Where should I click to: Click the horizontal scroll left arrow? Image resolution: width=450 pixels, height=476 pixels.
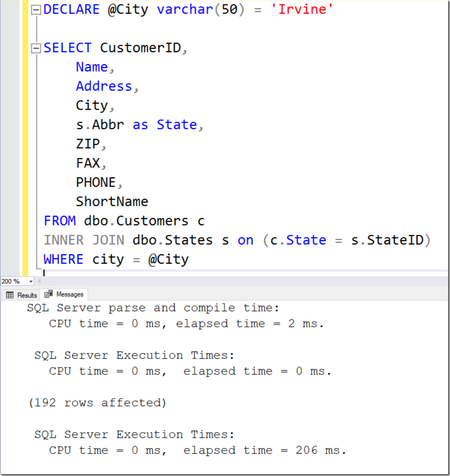click(x=39, y=281)
